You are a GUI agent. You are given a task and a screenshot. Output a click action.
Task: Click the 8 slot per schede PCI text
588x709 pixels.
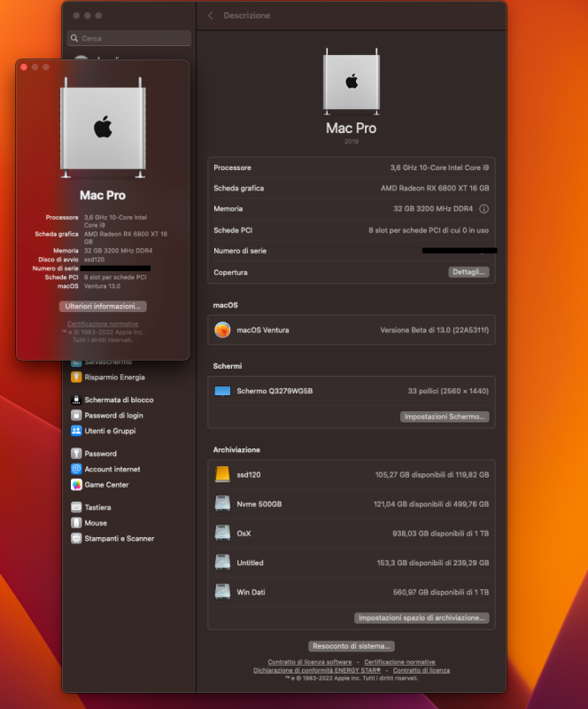[115, 277]
